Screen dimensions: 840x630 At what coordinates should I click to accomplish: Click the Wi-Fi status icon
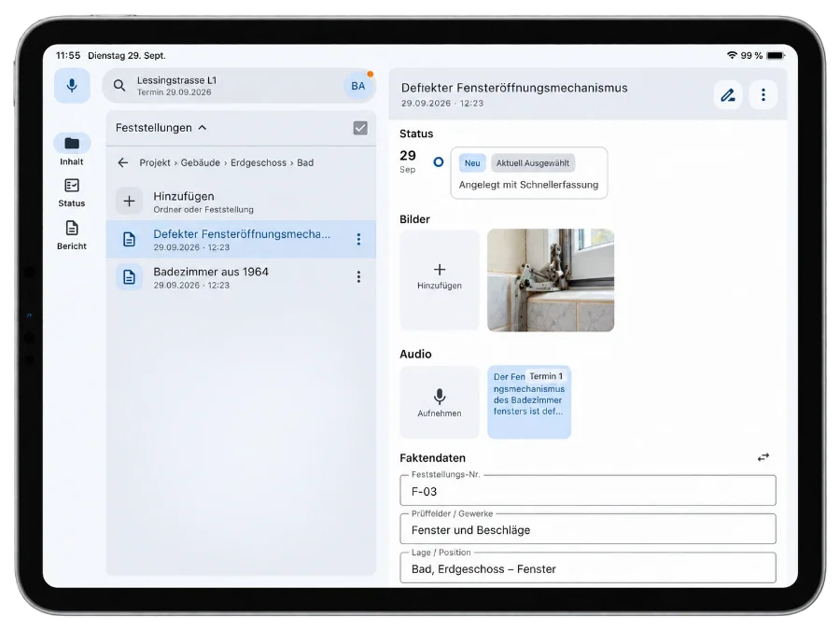(x=732, y=55)
